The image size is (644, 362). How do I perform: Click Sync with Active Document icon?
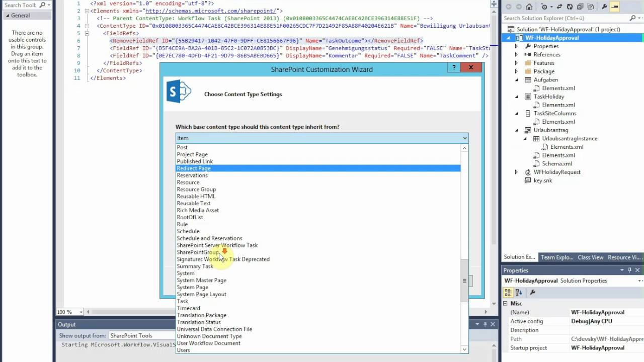pyautogui.click(x=559, y=7)
